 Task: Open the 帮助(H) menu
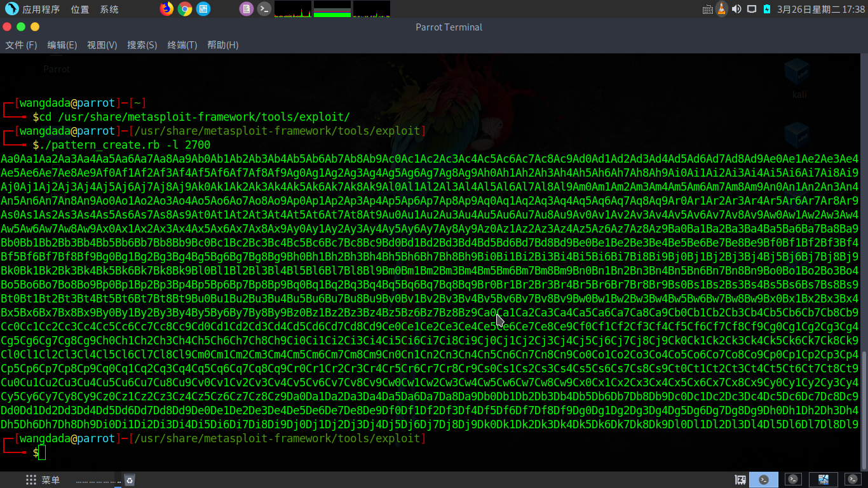[222, 45]
